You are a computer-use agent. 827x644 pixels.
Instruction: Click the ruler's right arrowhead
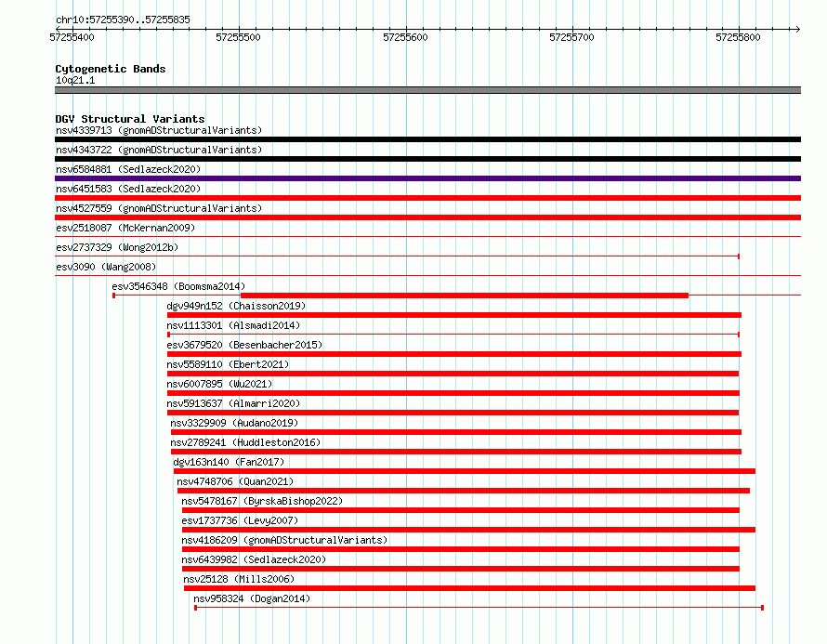(x=797, y=29)
